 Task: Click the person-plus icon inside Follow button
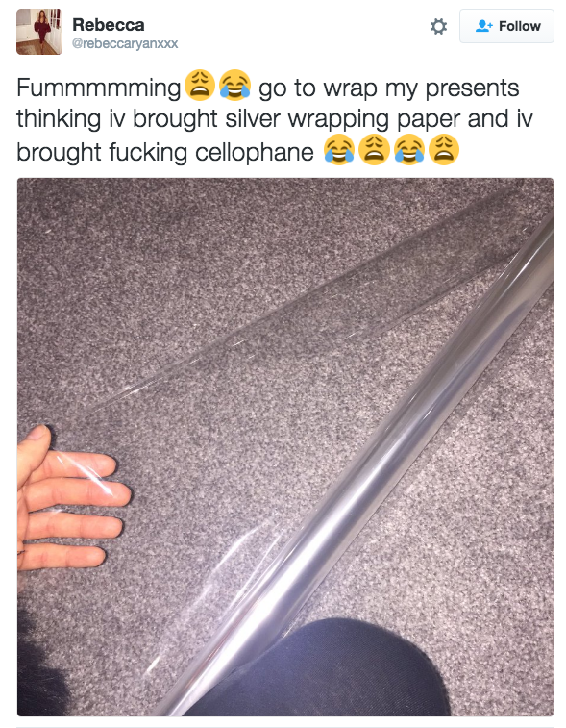tap(483, 26)
